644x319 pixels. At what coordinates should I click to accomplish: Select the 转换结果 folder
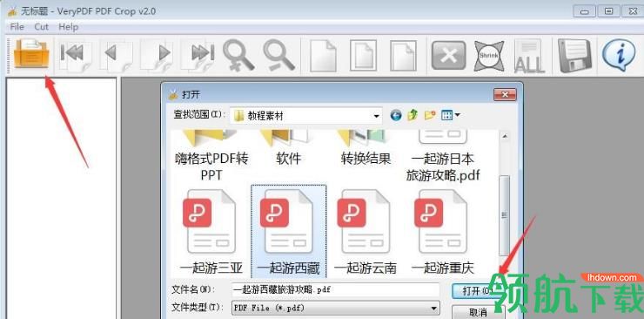pos(366,149)
